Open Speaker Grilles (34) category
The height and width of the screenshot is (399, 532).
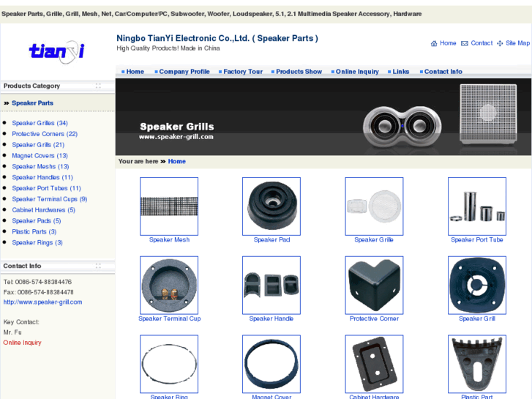[x=40, y=123]
